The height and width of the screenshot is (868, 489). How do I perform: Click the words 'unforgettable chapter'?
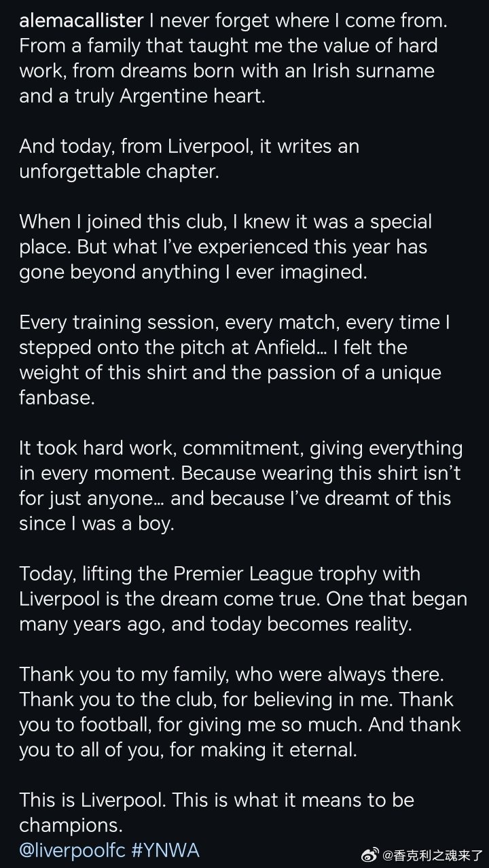click(119, 172)
